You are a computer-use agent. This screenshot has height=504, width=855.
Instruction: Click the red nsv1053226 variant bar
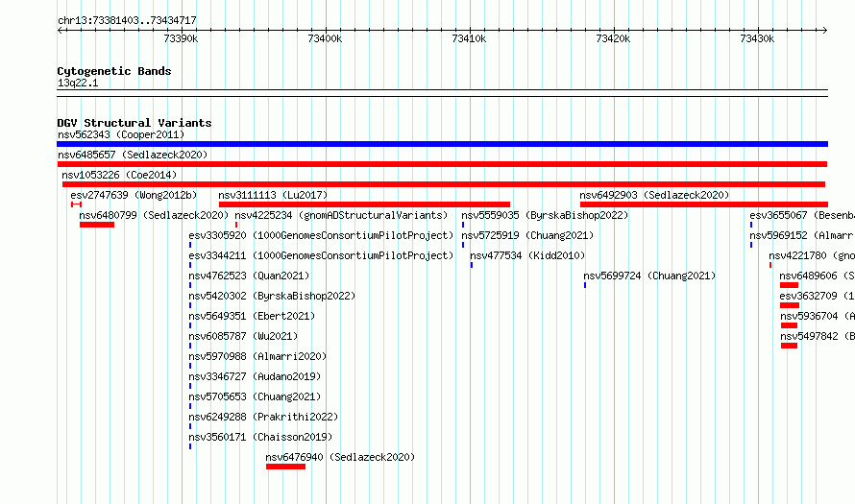click(444, 184)
